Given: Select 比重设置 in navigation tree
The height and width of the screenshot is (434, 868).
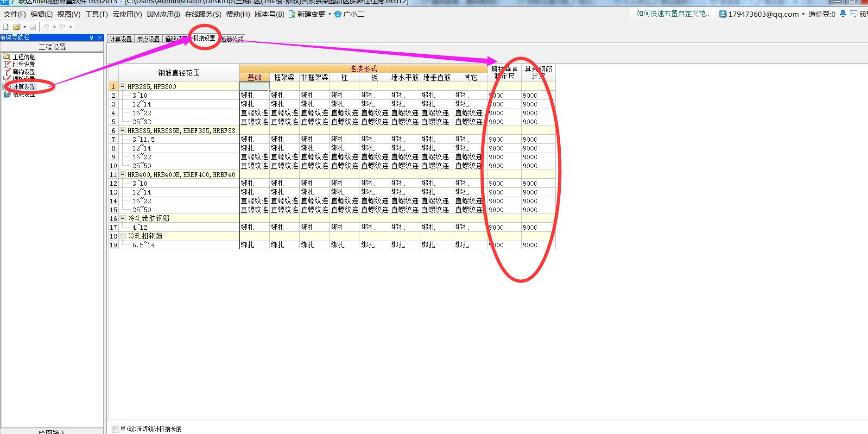Looking at the screenshot, I should pos(24,64).
